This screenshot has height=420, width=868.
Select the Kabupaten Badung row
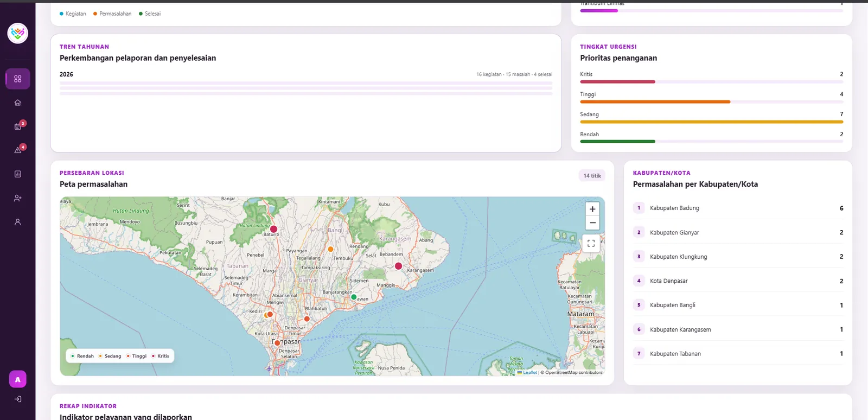pyautogui.click(x=738, y=208)
